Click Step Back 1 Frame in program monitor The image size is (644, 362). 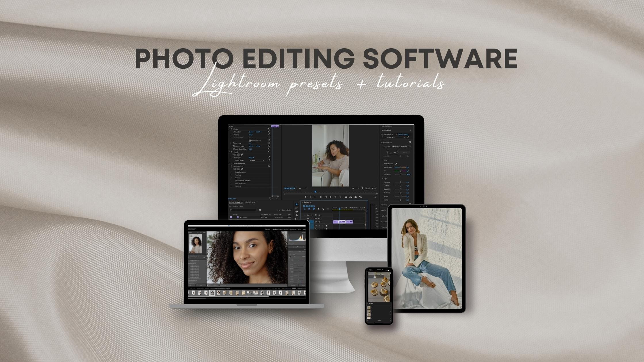click(326, 197)
